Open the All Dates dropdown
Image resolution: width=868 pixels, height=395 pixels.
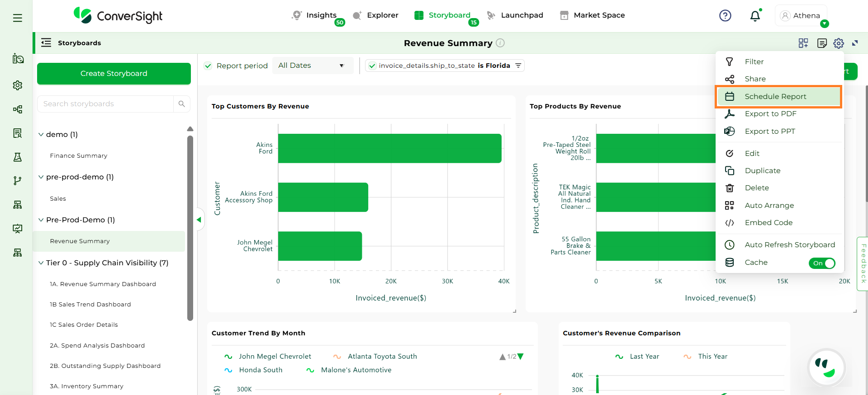(x=311, y=66)
